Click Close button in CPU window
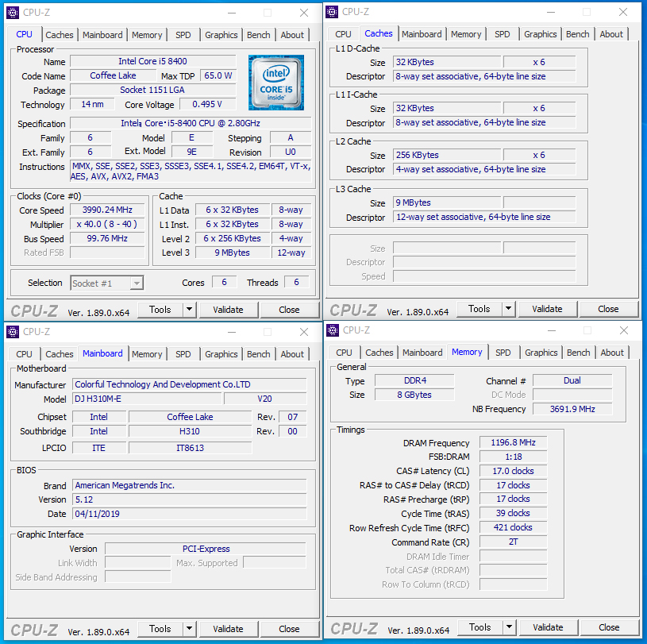The height and width of the screenshot is (644, 647). (x=289, y=310)
